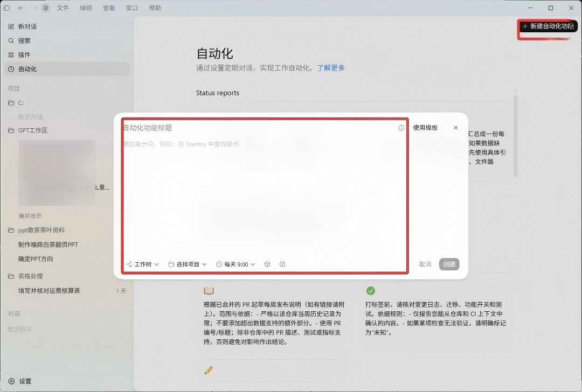The height and width of the screenshot is (392, 582).
Task: Click the sidebar toggle icon at top-left
Action: click(x=6, y=8)
